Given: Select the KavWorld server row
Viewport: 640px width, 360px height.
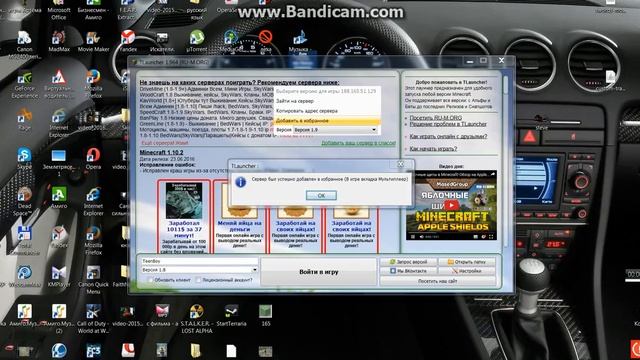Looking at the screenshot, I should 206,100.
